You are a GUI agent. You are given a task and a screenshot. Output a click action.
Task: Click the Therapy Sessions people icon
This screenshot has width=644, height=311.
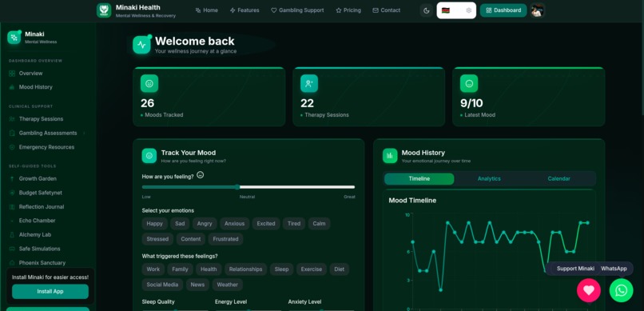click(x=12, y=119)
